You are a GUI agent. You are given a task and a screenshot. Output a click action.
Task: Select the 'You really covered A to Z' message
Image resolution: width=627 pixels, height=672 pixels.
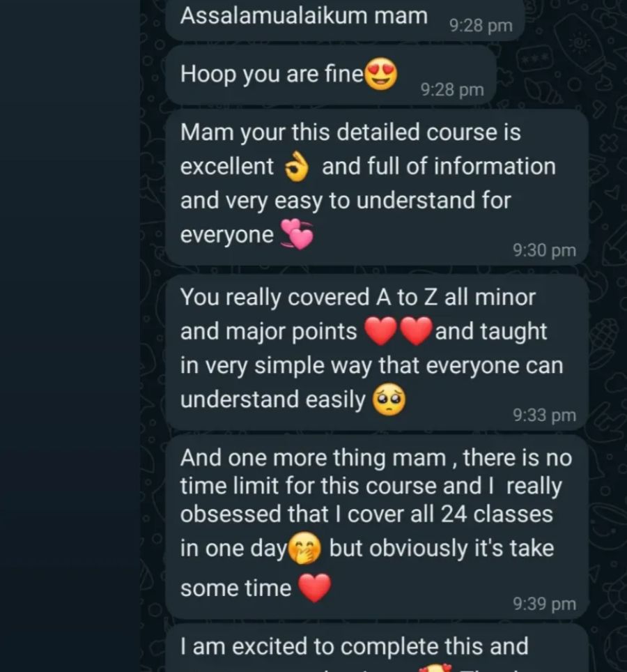point(377,352)
